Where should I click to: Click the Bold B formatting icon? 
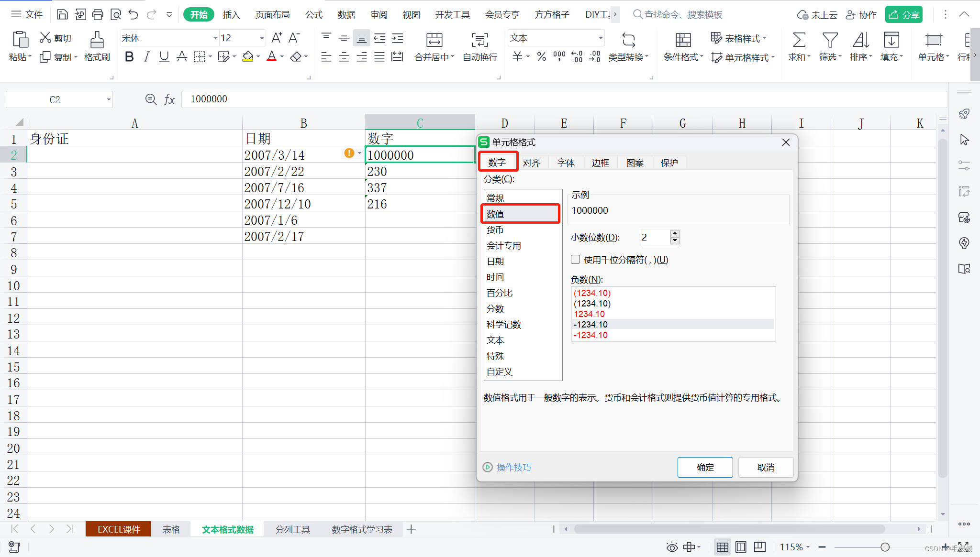pos(129,57)
